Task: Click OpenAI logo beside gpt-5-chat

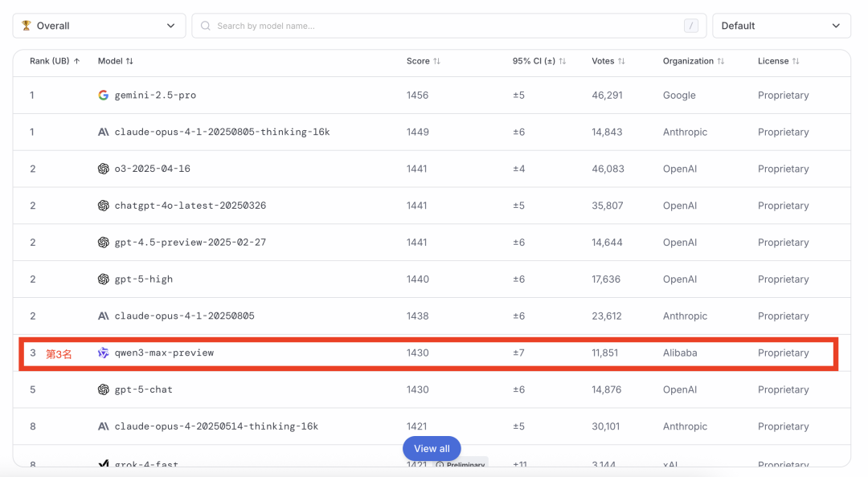Action: (x=104, y=389)
